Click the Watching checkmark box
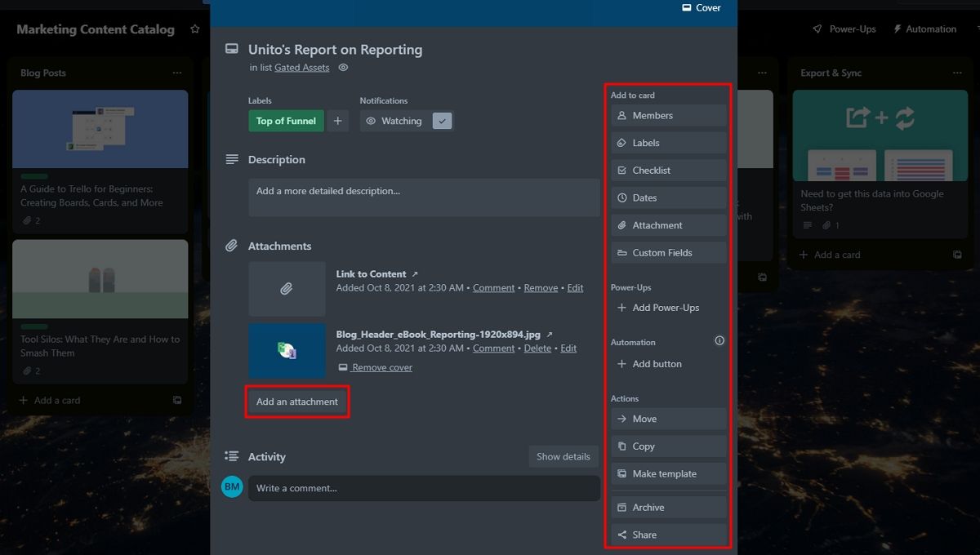 tap(442, 121)
